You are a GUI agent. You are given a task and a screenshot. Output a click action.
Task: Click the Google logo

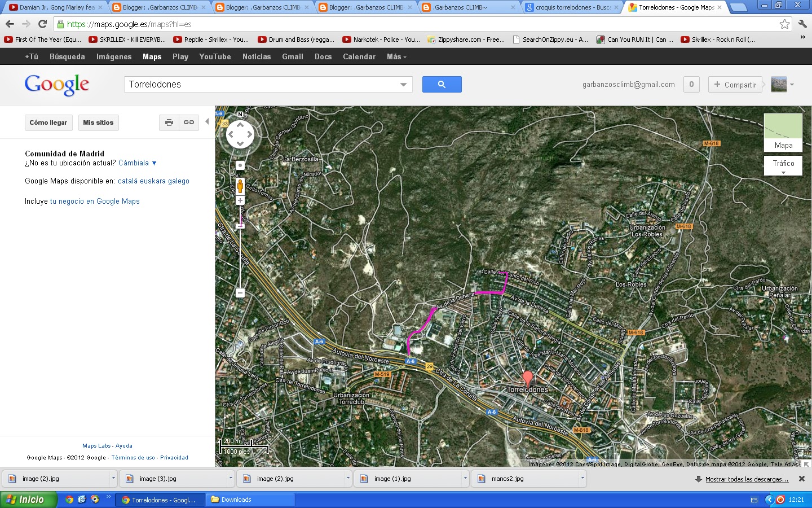click(x=57, y=85)
